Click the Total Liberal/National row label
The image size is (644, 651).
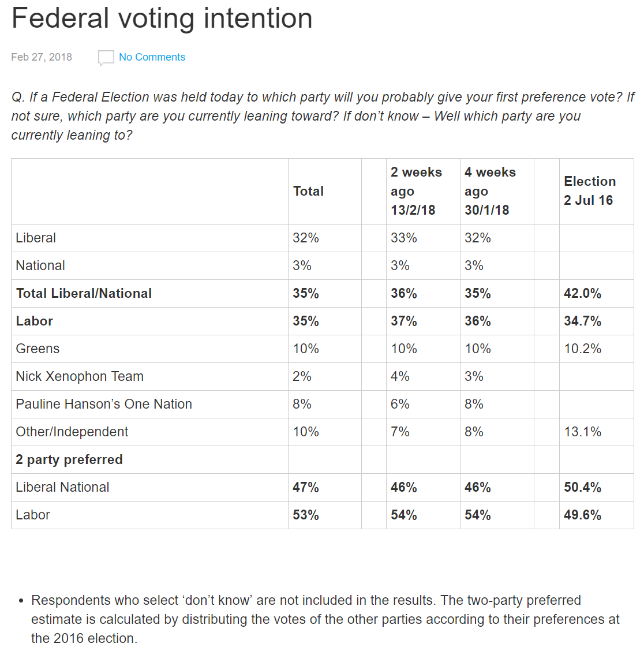(84, 293)
